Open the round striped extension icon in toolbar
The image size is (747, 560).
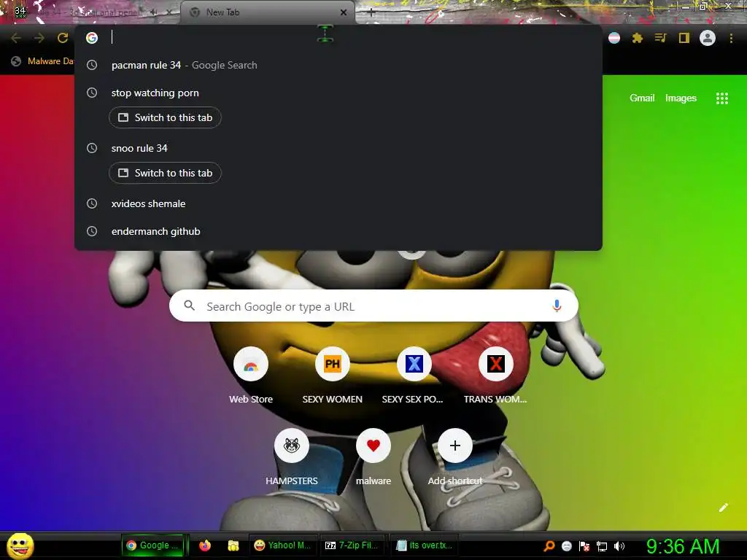[614, 38]
